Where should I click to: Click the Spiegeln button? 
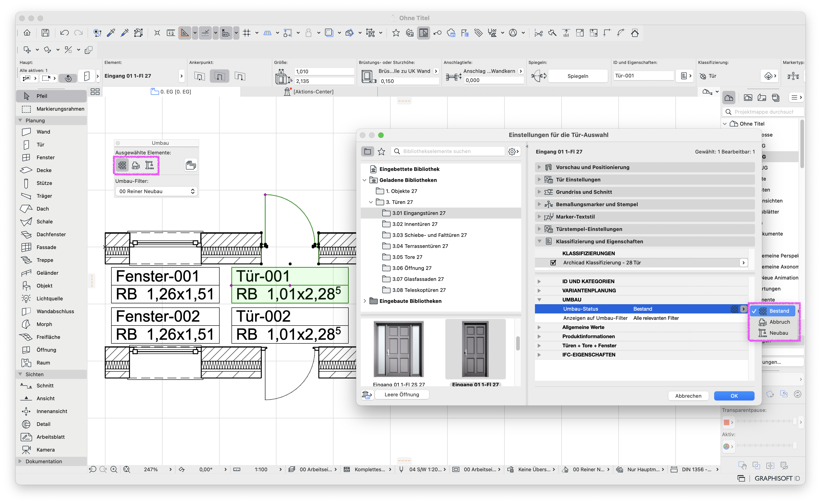(x=578, y=76)
